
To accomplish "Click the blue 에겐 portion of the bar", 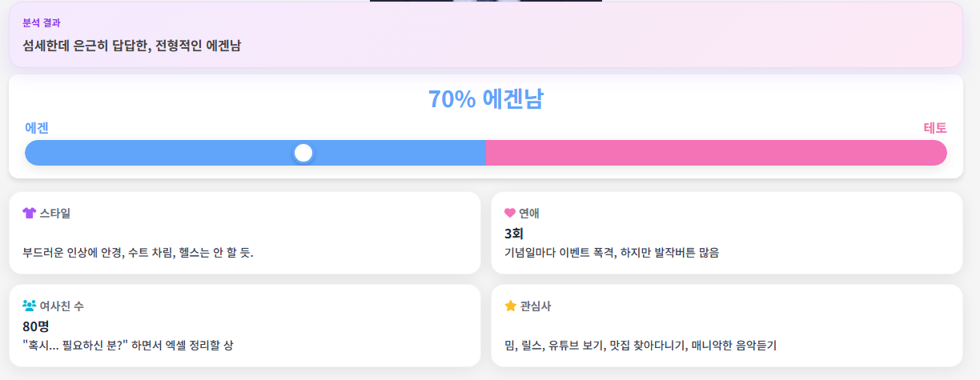I will pyautogui.click(x=255, y=153).
